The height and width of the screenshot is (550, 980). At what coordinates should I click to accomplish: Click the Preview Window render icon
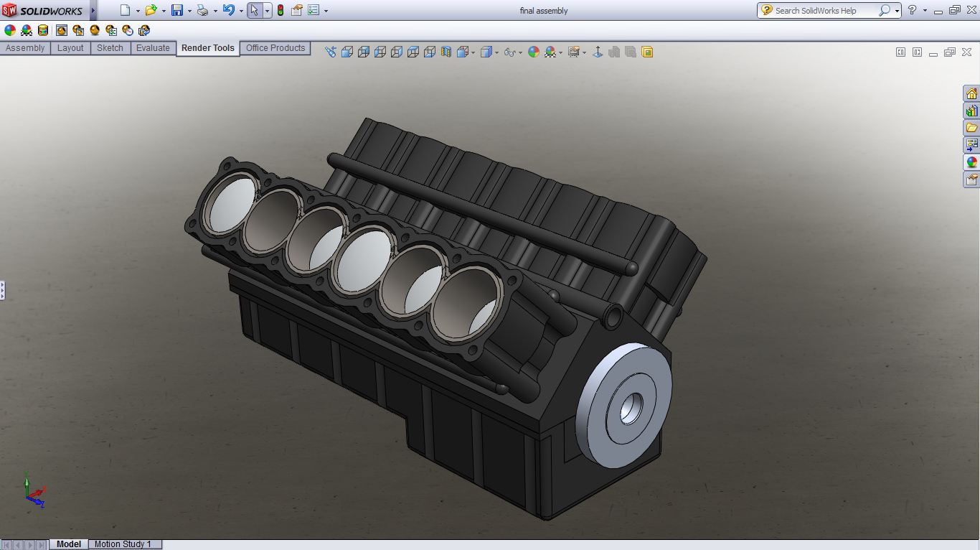click(78, 30)
